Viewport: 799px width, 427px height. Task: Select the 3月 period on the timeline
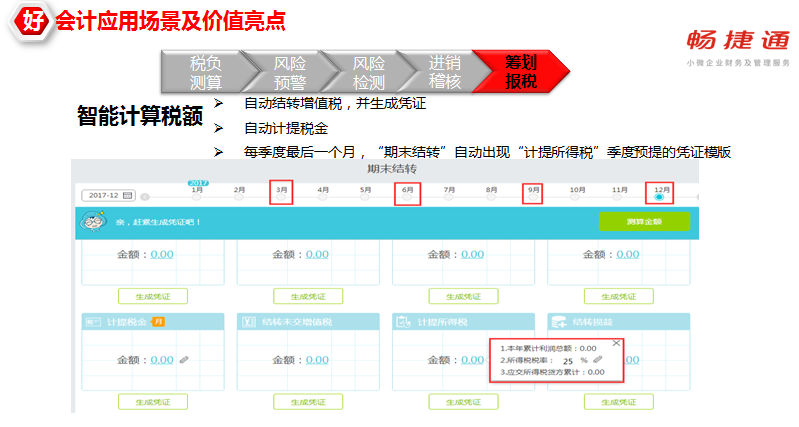[281, 196]
